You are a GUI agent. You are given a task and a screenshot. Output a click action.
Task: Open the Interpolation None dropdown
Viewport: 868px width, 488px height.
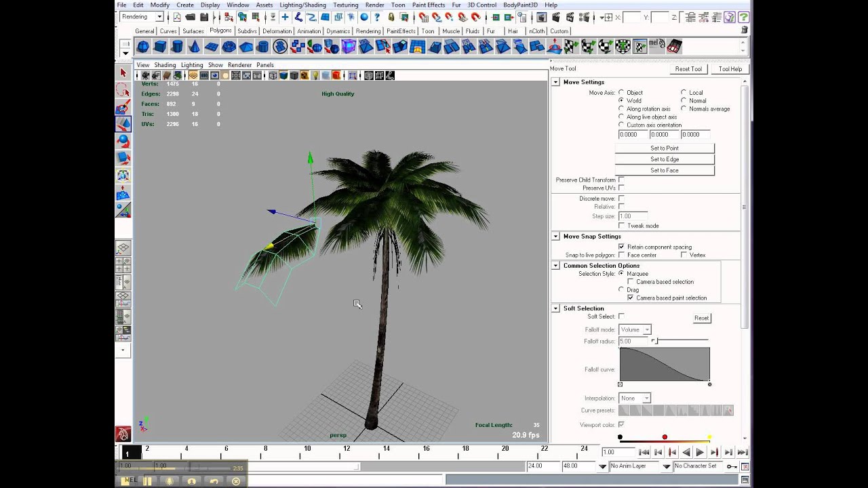click(635, 398)
